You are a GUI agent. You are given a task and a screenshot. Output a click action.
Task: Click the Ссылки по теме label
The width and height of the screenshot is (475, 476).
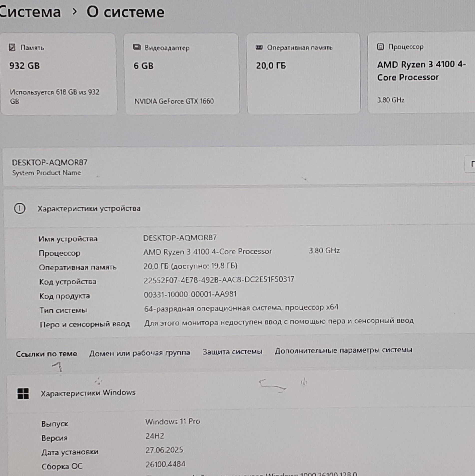click(x=46, y=354)
